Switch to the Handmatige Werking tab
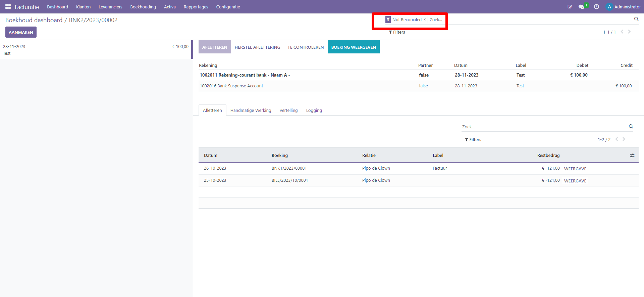The image size is (644, 297). (251, 111)
